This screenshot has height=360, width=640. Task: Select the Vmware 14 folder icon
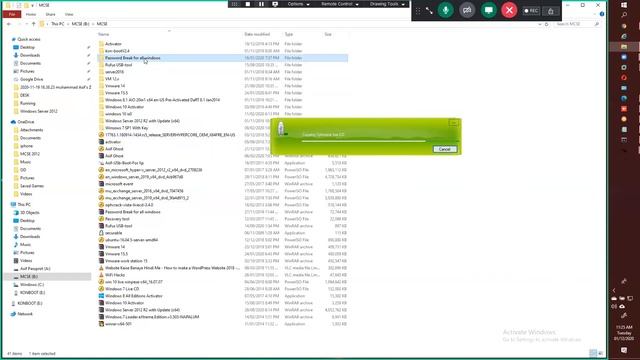pos(101,86)
